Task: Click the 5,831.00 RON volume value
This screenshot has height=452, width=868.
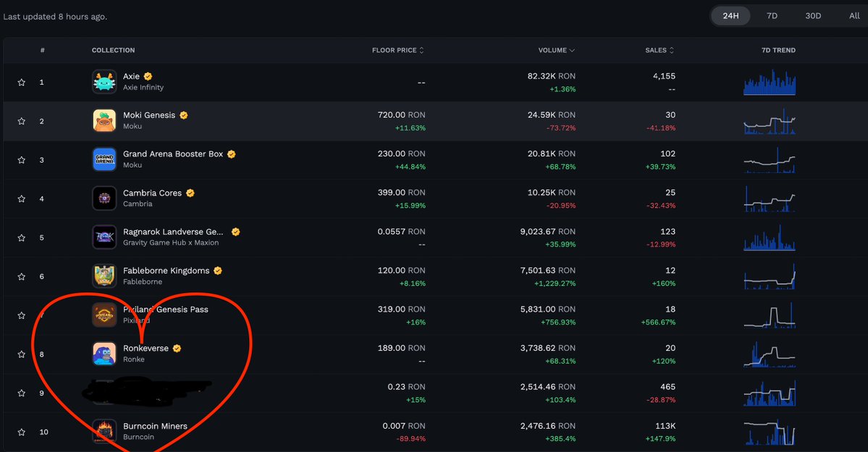Action: pyautogui.click(x=547, y=310)
